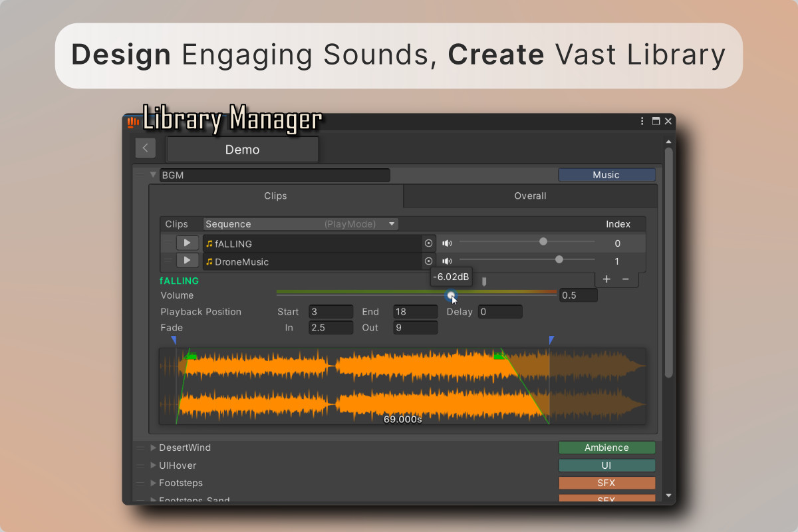Open the Sequence PlayMode dropdown

pyautogui.click(x=301, y=224)
